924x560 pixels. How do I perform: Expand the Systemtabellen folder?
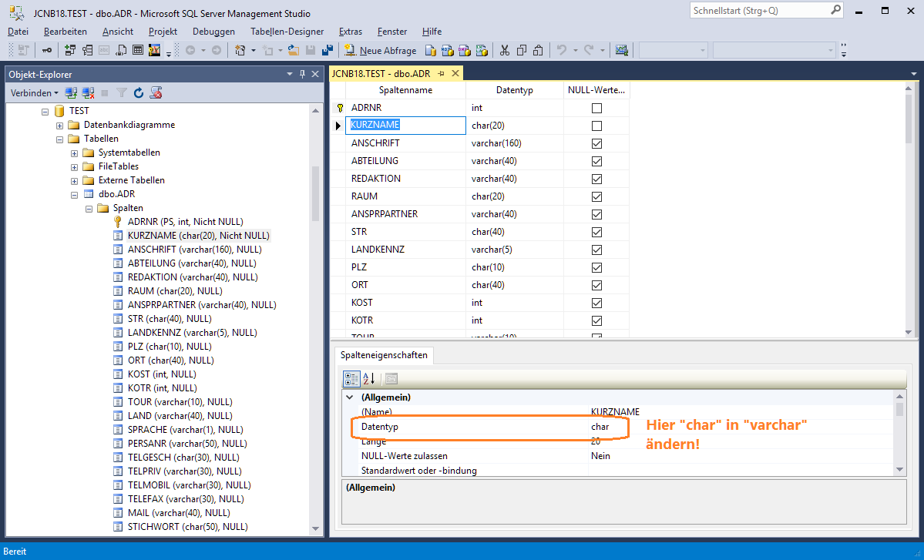click(74, 153)
